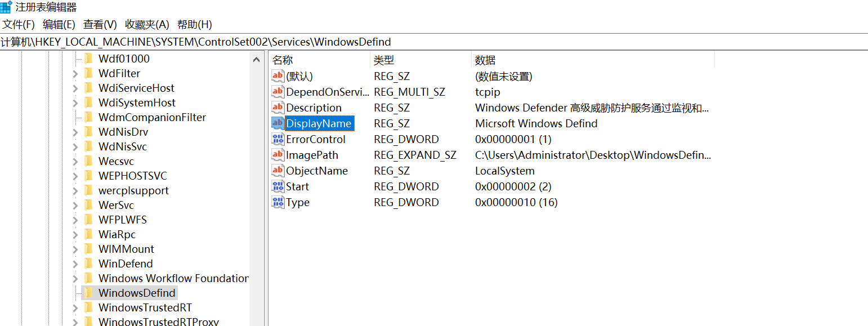Click the folder icon for WinDefend key
Viewport: 868px width, 326px height.
point(88,264)
